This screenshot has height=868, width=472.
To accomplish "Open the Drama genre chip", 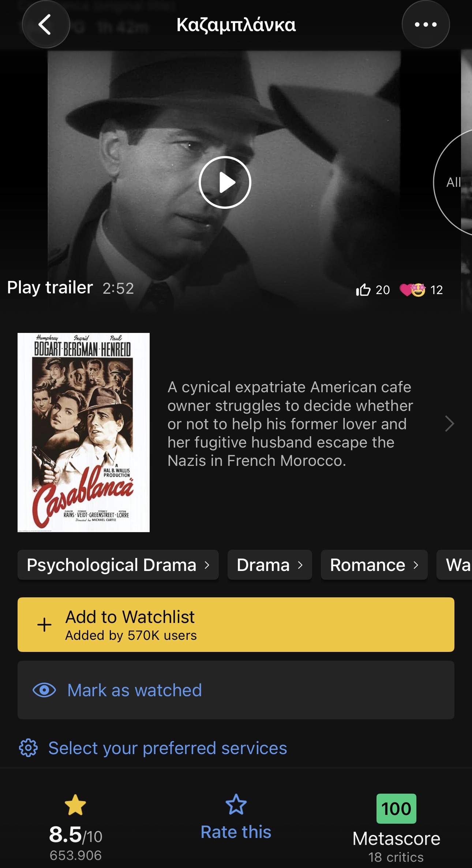I will click(x=269, y=565).
